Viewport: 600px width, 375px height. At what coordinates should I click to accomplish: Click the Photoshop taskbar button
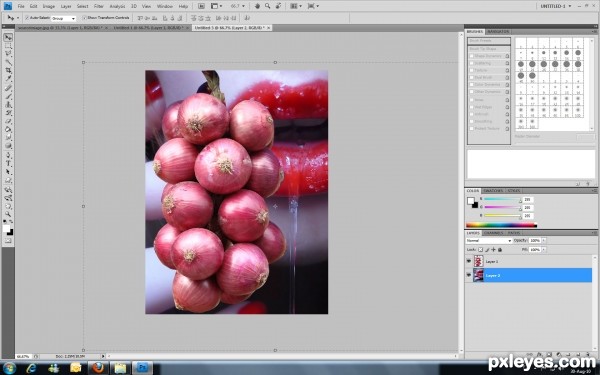[142, 368]
